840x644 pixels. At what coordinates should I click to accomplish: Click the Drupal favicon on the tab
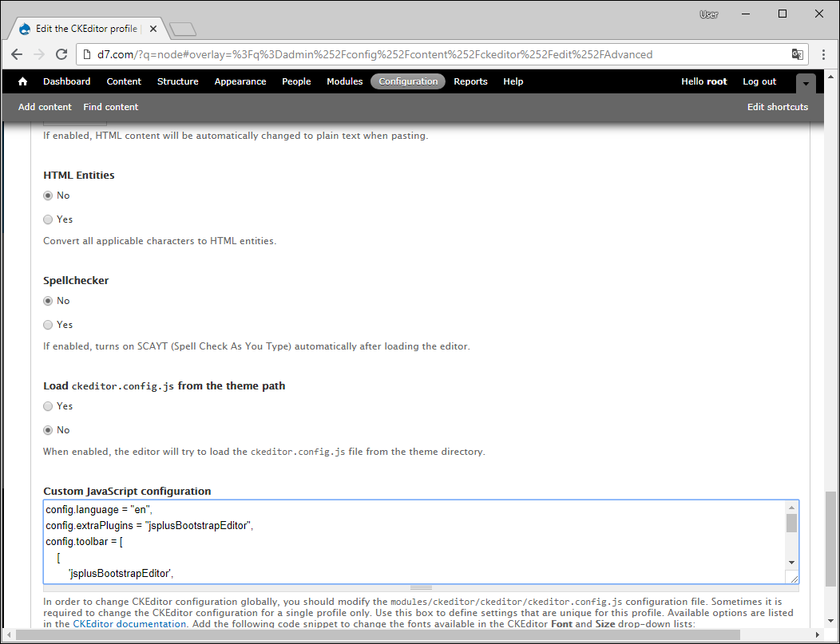tap(25, 29)
